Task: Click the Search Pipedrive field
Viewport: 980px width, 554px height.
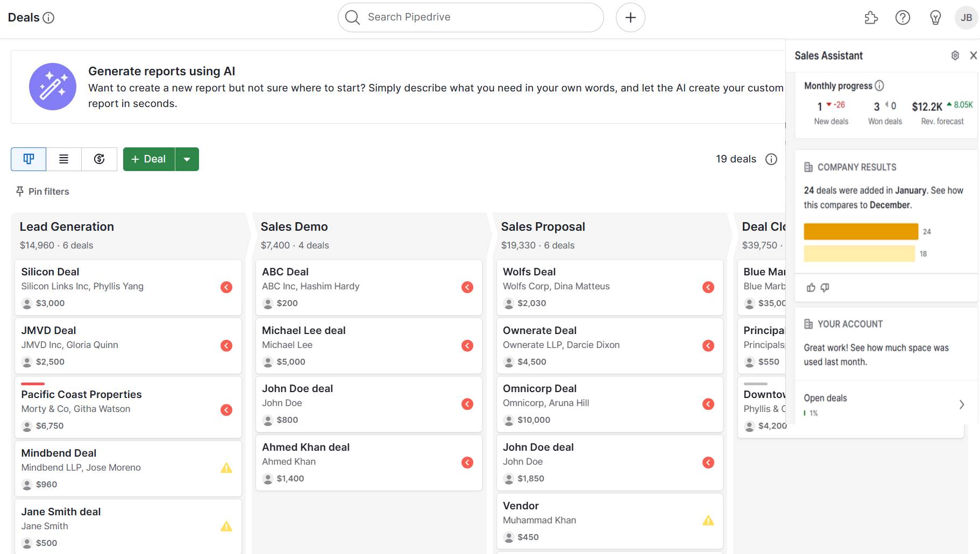Action: click(470, 17)
